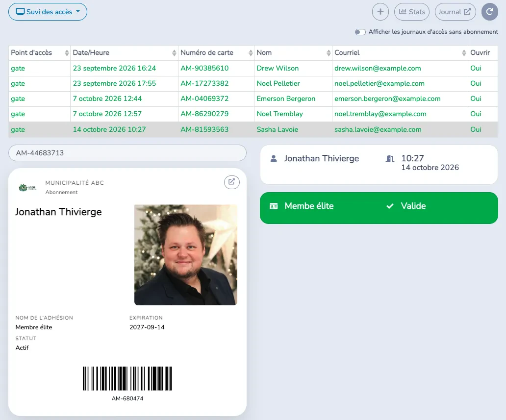Click Jonathan Thivierge member photo
506x420 pixels.
point(185,255)
